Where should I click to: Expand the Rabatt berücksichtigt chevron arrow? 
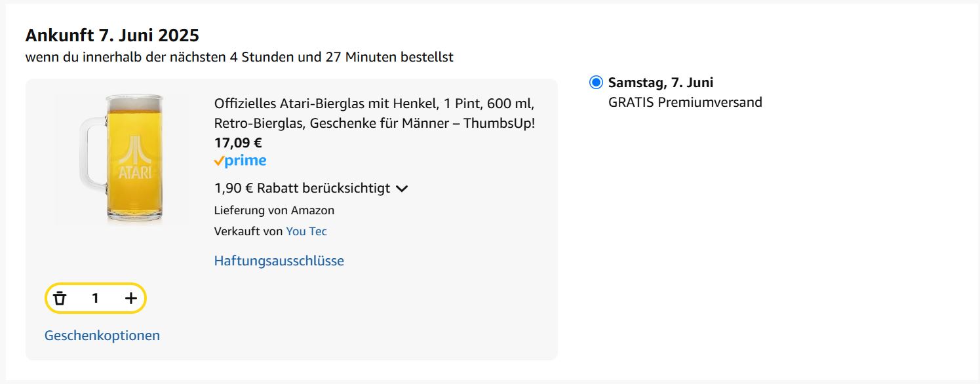click(402, 189)
